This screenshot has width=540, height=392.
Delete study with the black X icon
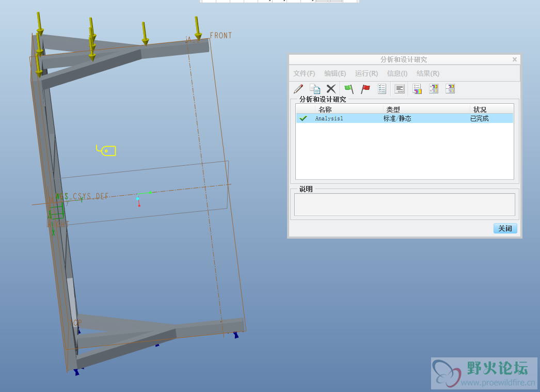point(331,89)
